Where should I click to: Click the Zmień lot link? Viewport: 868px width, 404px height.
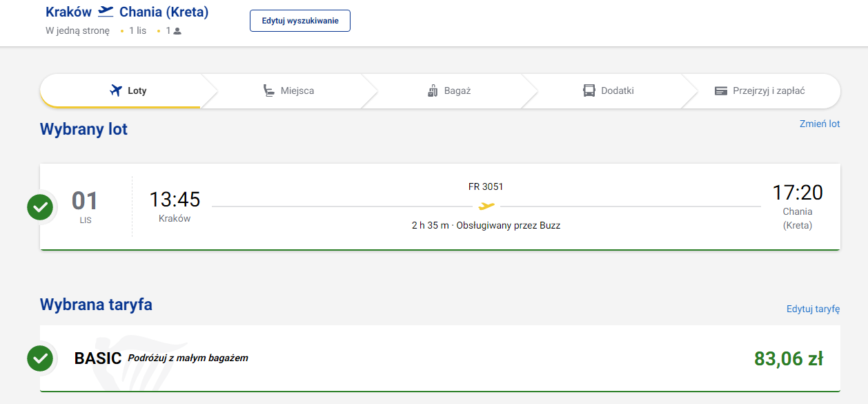[820, 124]
